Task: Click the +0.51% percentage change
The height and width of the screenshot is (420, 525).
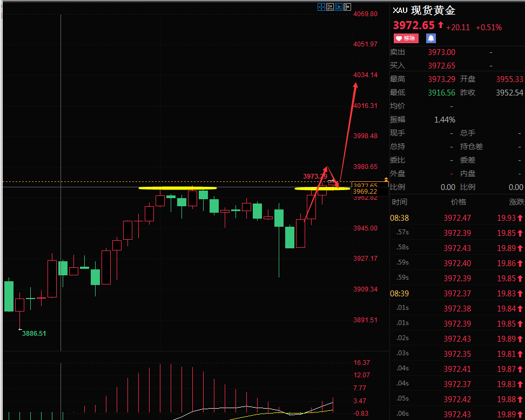Action: click(489, 28)
